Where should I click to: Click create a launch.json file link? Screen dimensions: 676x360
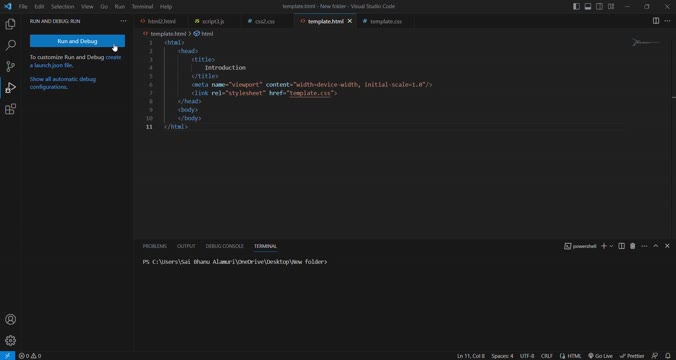tap(76, 61)
